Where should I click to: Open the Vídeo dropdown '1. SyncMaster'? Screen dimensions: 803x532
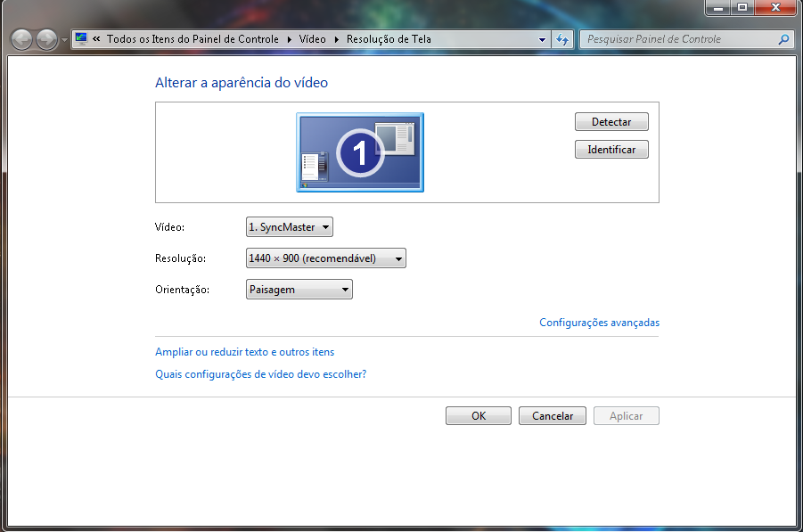pos(290,227)
